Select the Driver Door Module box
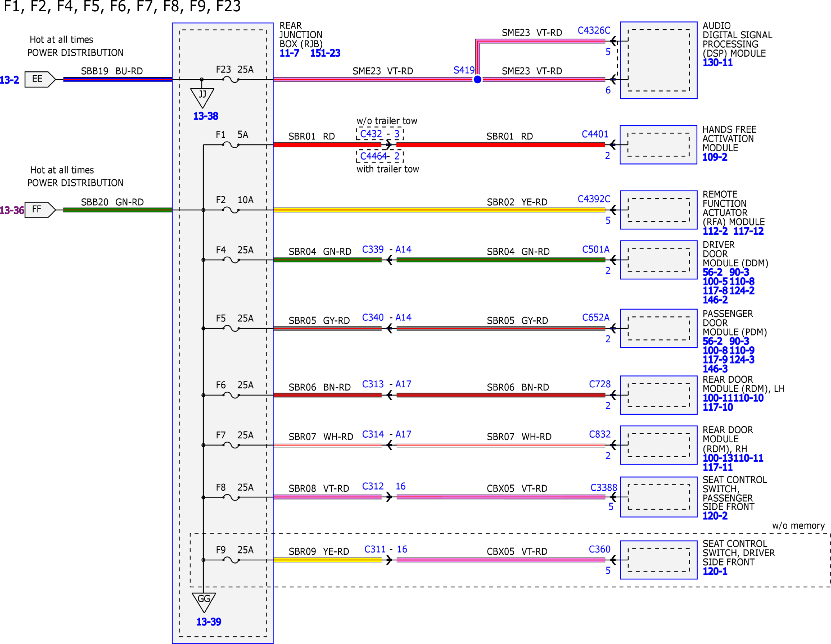 [x=659, y=260]
